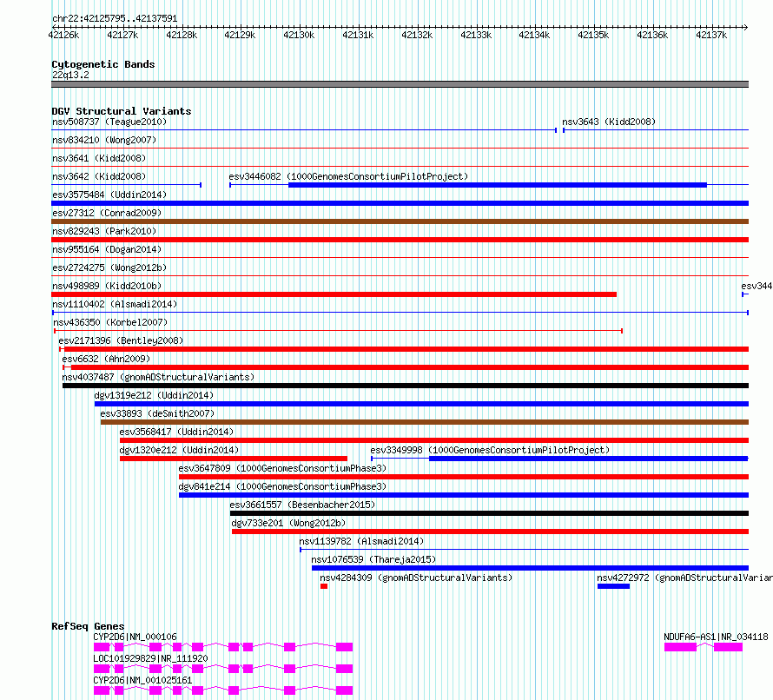Select esv3575484 (Uddin2014) label
The image size is (773, 700).
tap(109, 195)
